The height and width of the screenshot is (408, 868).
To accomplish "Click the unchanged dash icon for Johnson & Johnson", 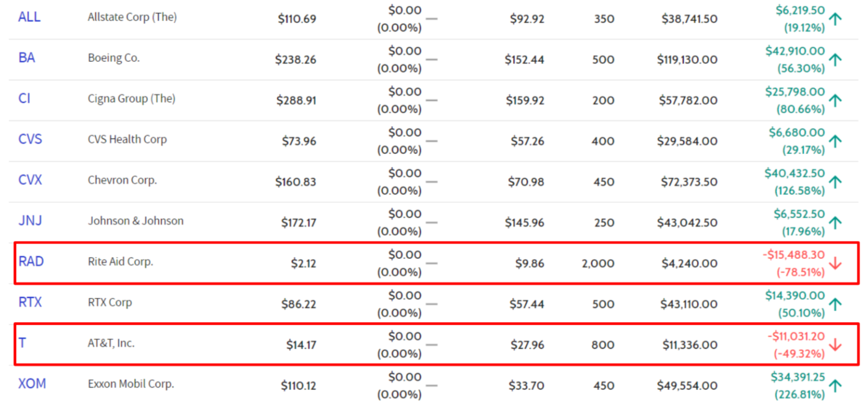I will (432, 222).
